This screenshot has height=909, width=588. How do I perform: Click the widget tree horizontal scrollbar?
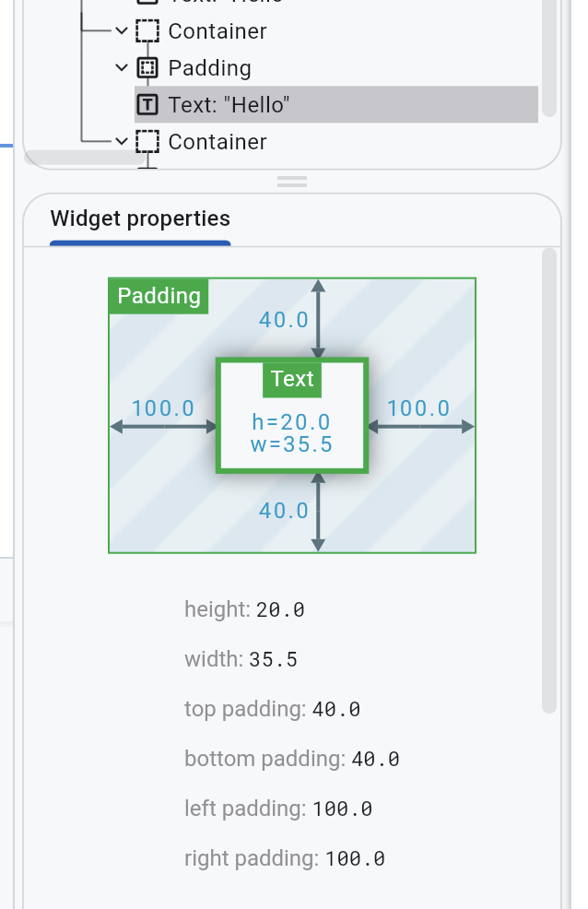point(85,157)
